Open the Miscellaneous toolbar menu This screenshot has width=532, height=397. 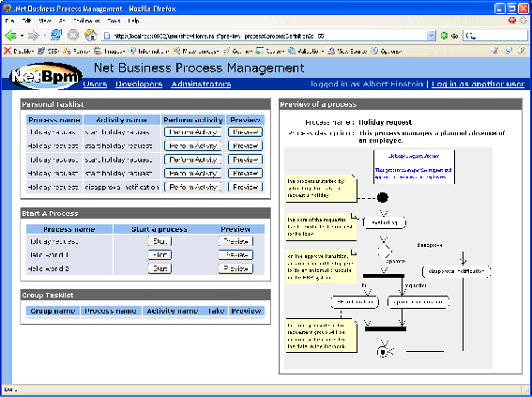pos(196,52)
